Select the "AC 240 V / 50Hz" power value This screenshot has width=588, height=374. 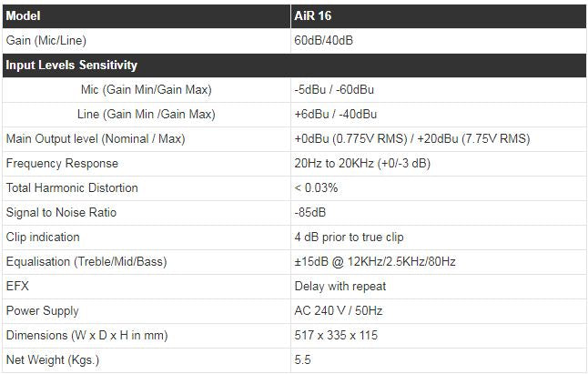click(x=340, y=311)
